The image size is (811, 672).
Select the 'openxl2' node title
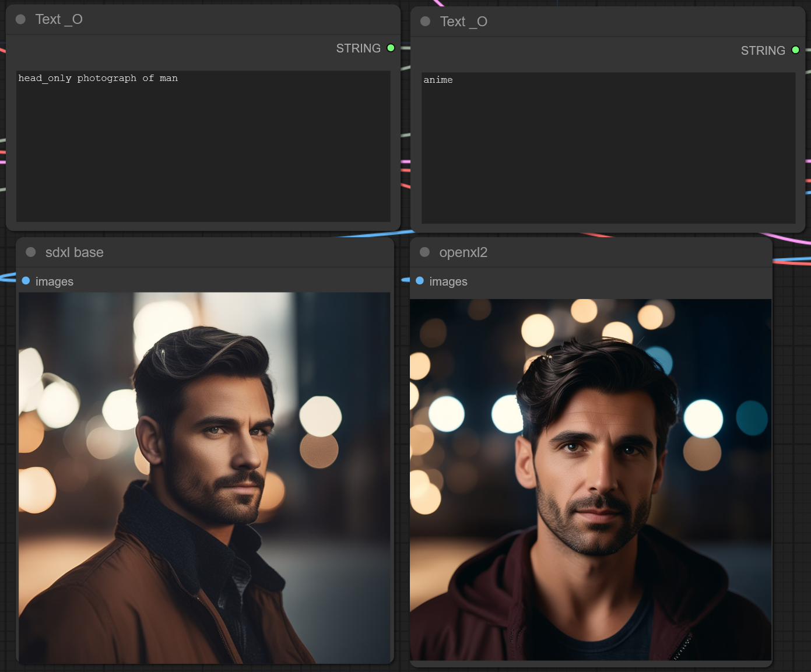pos(463,252)
